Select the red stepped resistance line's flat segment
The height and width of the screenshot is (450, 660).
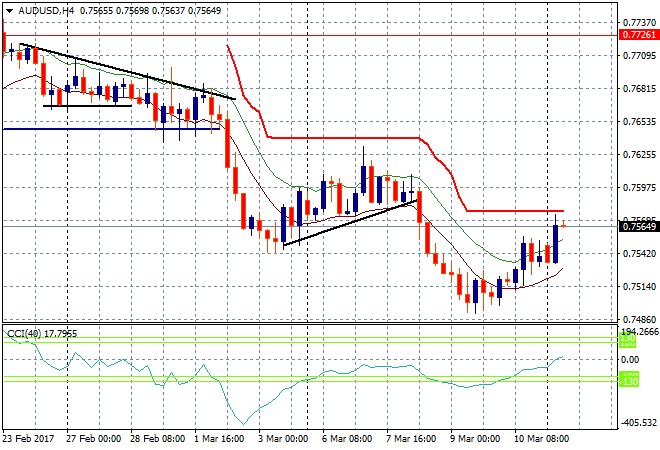(343, 138)
